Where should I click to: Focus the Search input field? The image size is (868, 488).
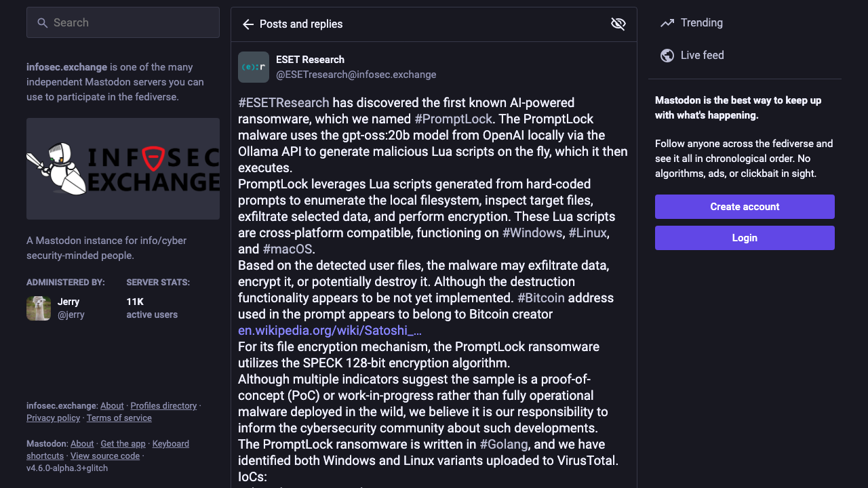point(123,23)
